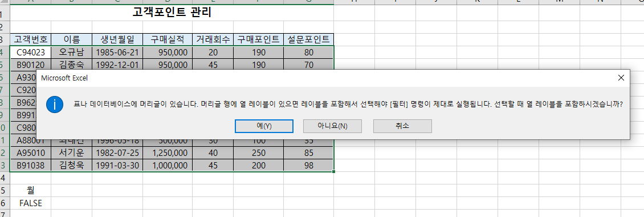
Task: Click the birthdate cell 1992-12-01
Action: pos(117,65)
